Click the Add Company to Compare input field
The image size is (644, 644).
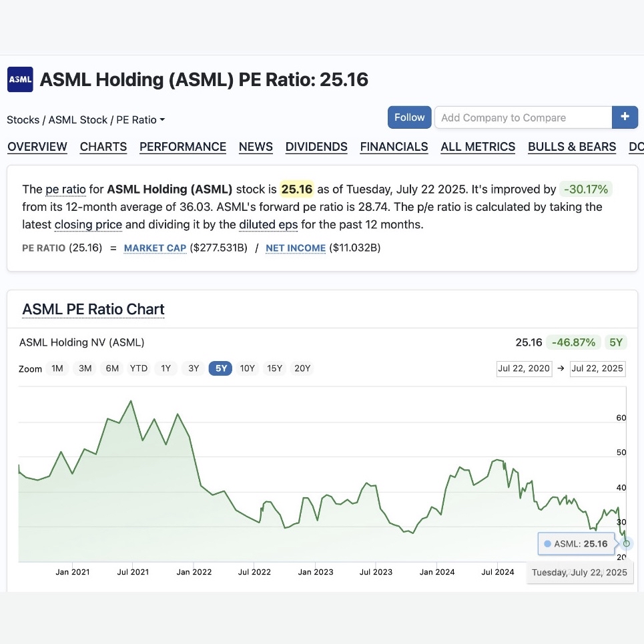[x=523, y=117]
